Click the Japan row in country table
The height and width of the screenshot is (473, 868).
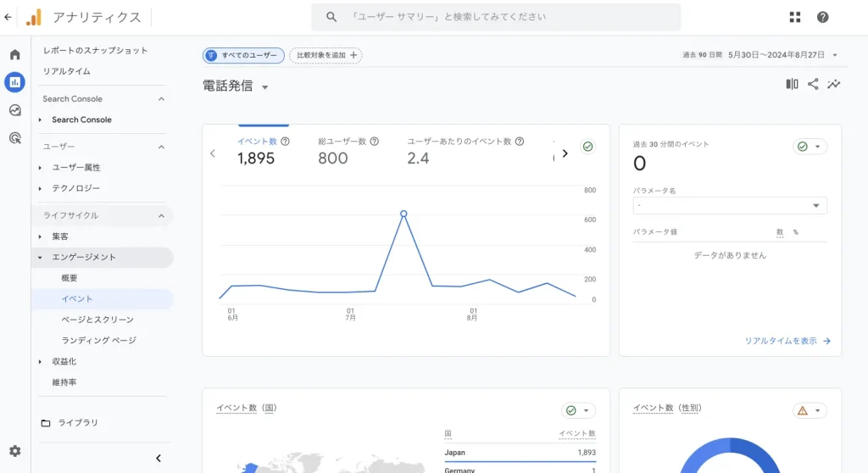pos(520,453)
